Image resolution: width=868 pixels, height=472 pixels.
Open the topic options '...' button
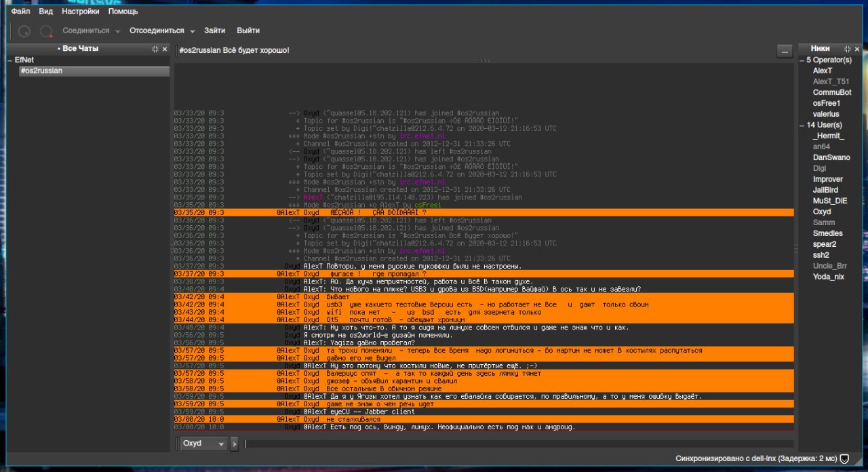[x=784, y=51]
